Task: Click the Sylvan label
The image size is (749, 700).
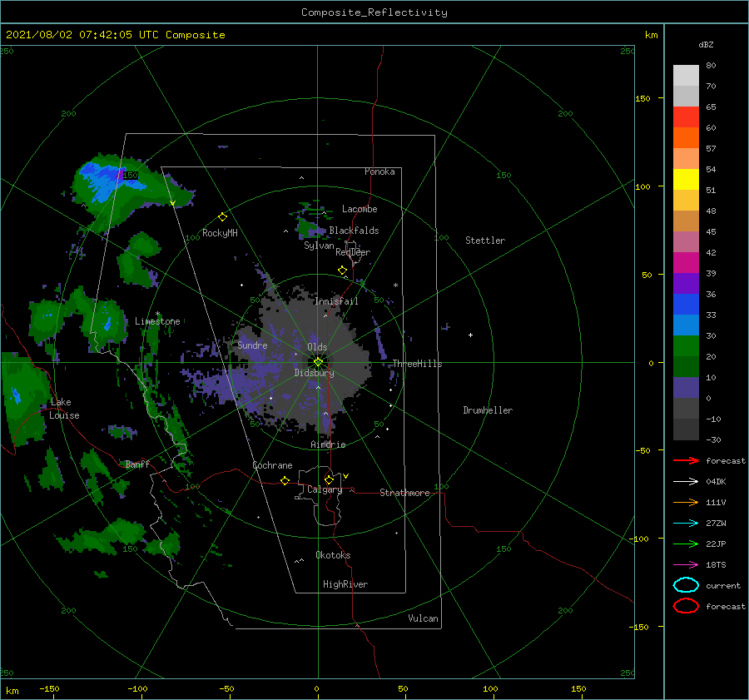Action: (x=319, y=246)
